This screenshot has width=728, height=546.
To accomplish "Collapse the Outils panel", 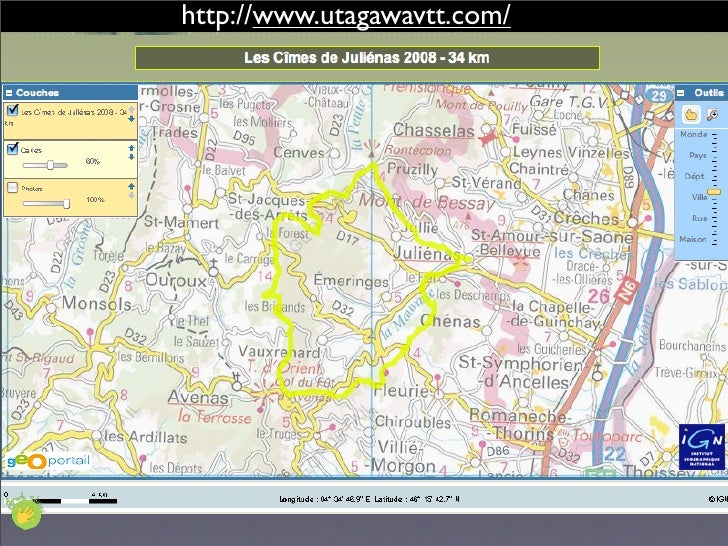I will click(681, 93).
